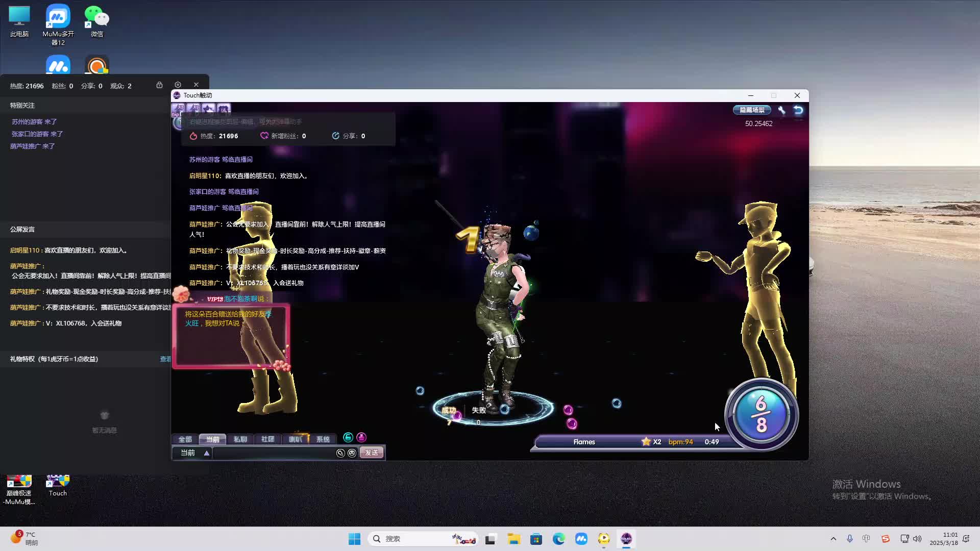The image size is (980, 551).
Task: Click the wrench settings icon in game
Action: (781, 110)
